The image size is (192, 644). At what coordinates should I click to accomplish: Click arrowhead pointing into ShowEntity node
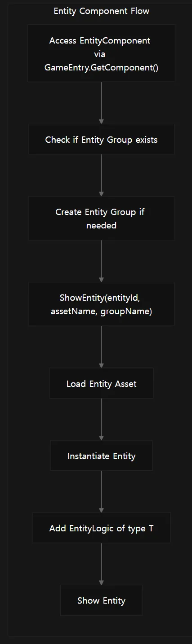point(101,279)
